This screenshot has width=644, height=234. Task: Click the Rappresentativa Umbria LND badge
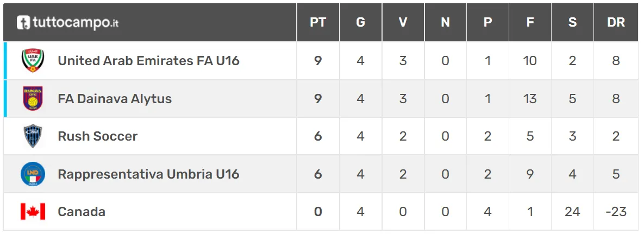coord(33,174)
